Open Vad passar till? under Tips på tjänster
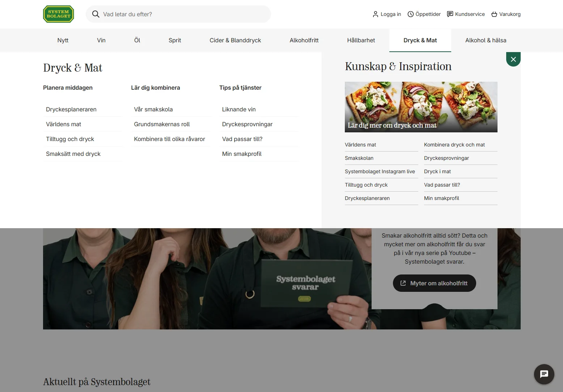Screen dimensions: 563x392 [x=259, y=139]
